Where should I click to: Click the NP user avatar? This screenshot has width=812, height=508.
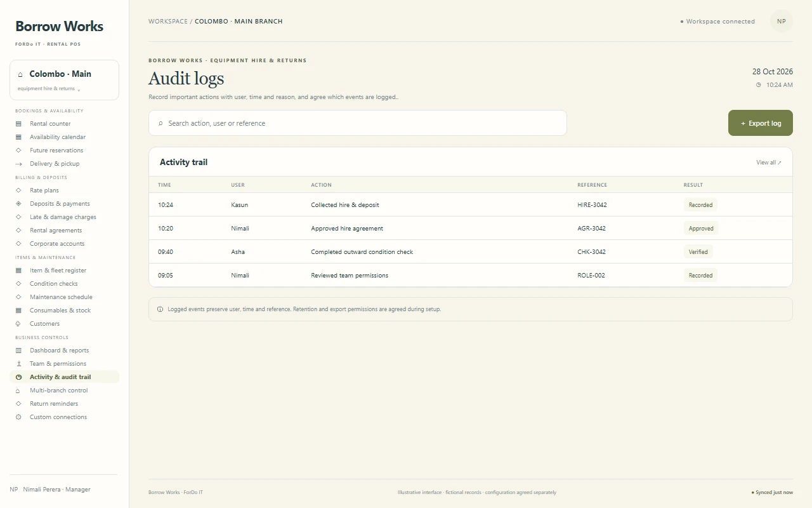coord(782,21)
